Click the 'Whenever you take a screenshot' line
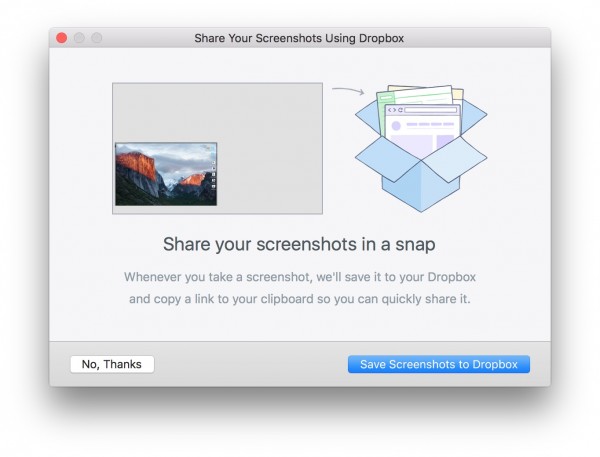The height and width of the screenshot is (457, 600). pyautogui.click(x=300, y=277)
